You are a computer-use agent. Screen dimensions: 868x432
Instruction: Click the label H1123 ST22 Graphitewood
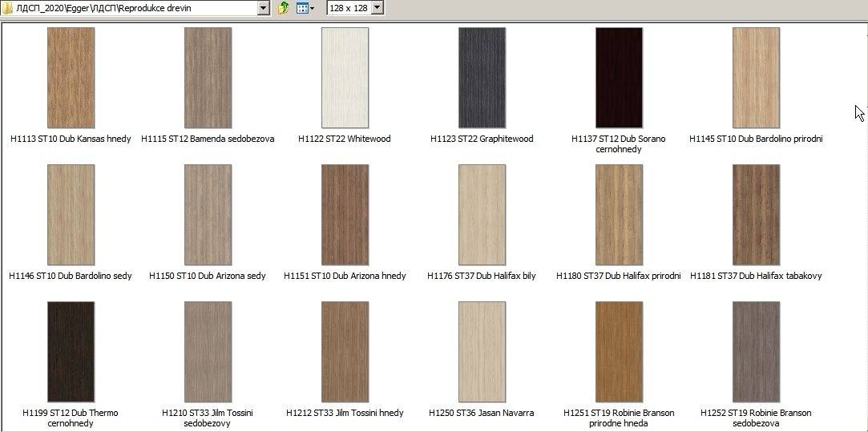click(x=482, y=139)
